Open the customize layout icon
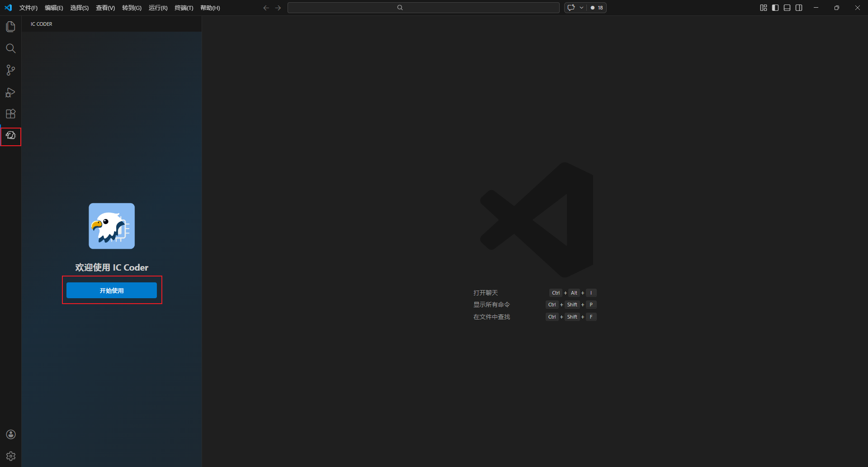Viewport: 868px width, 467px height. point(764,8)
